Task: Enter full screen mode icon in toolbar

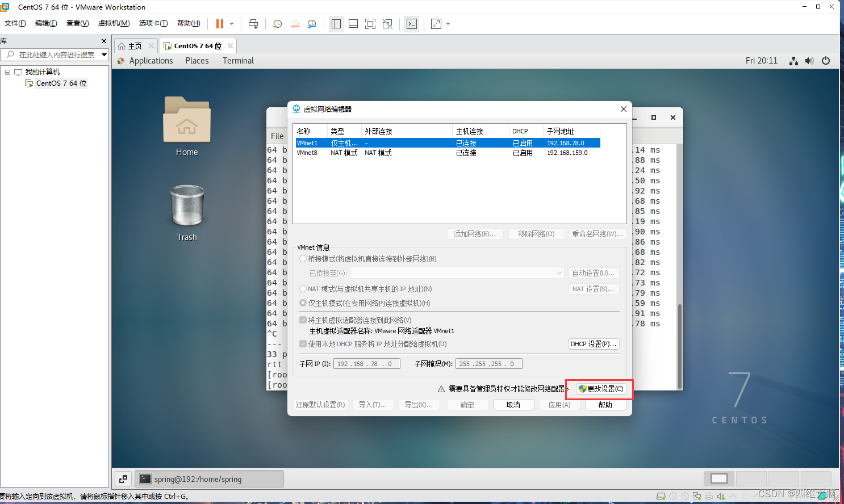Action: [x=370, y=24]
